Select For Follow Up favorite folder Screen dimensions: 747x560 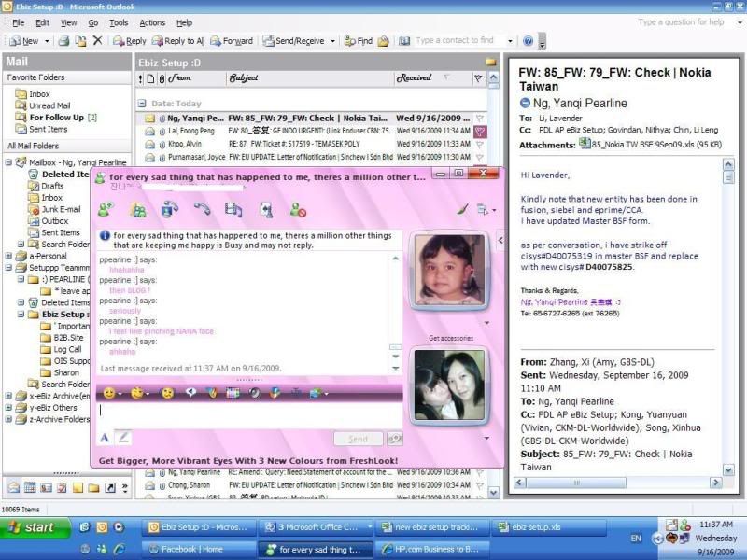coord(56,118)
